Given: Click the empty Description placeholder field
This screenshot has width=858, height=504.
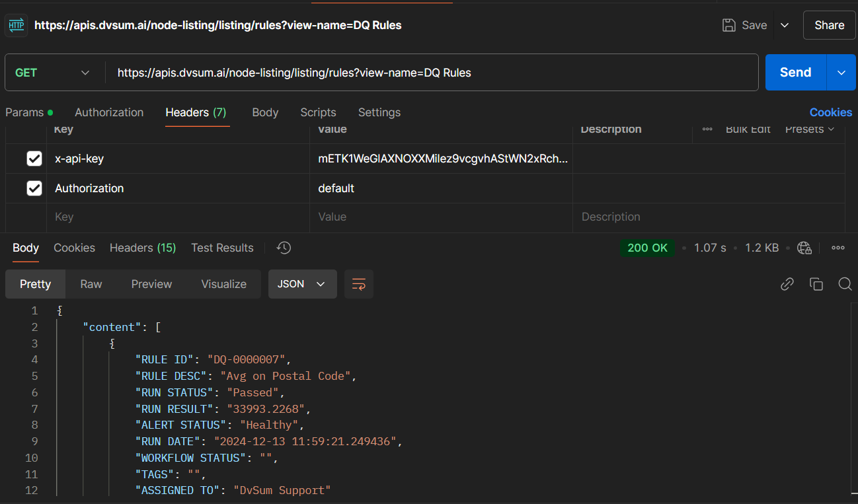Looking at the screenshot, I should 709,217.
